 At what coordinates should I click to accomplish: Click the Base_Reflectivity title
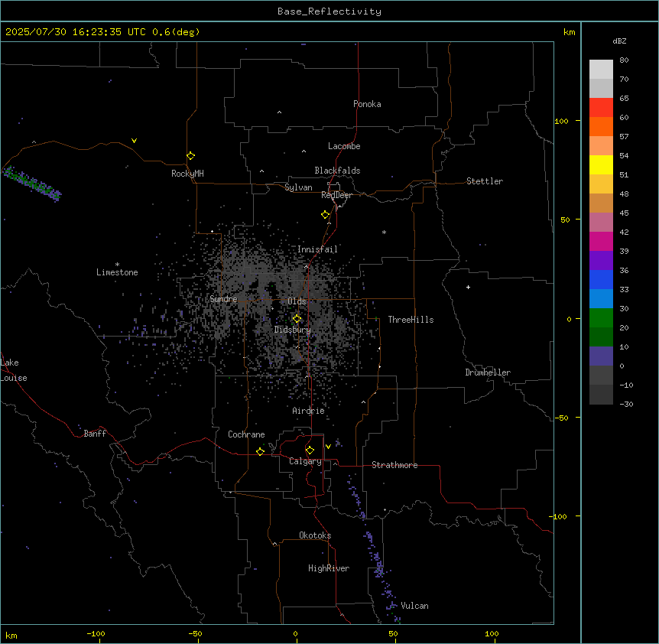coord(329,11)
